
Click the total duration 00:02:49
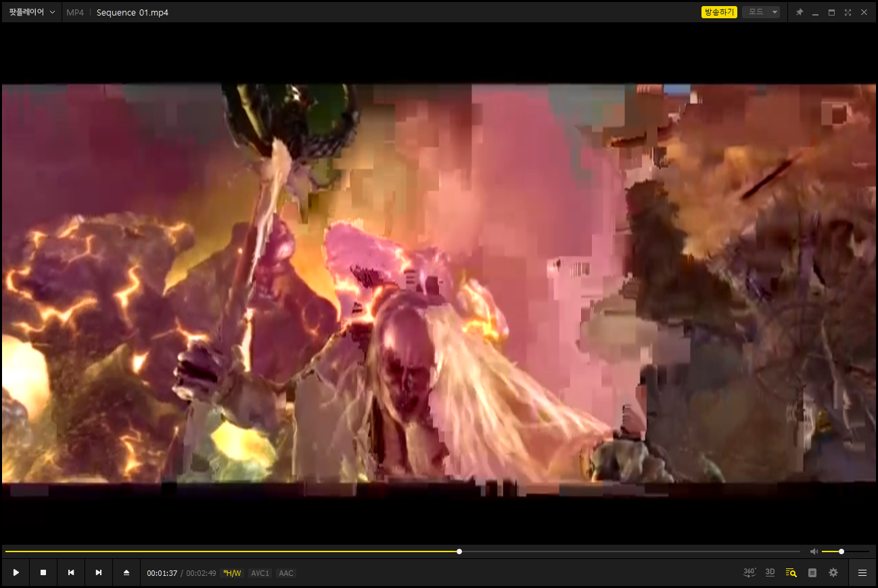[x=201, y=573]
